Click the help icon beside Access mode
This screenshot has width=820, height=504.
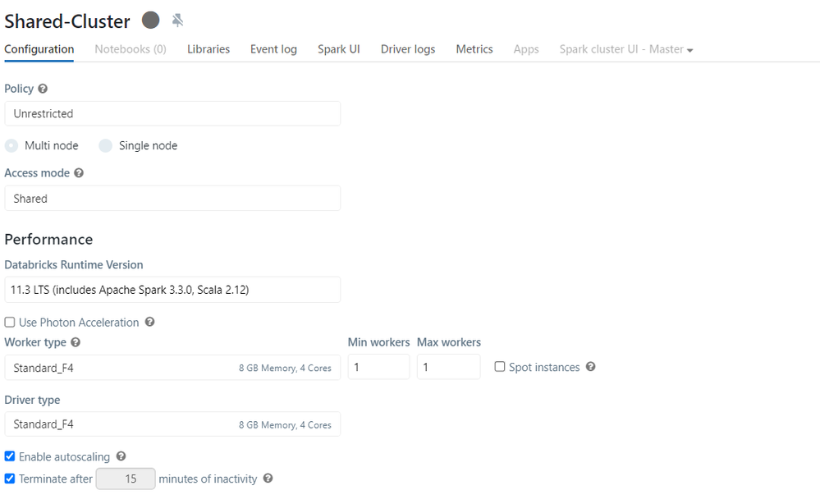[x=79, y=173]
